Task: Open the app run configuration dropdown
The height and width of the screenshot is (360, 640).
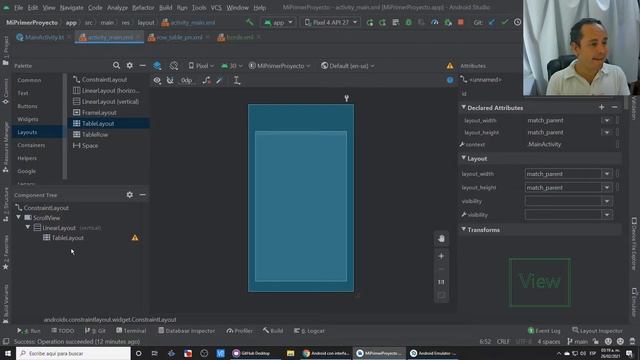Action: [x=278, y=22]
